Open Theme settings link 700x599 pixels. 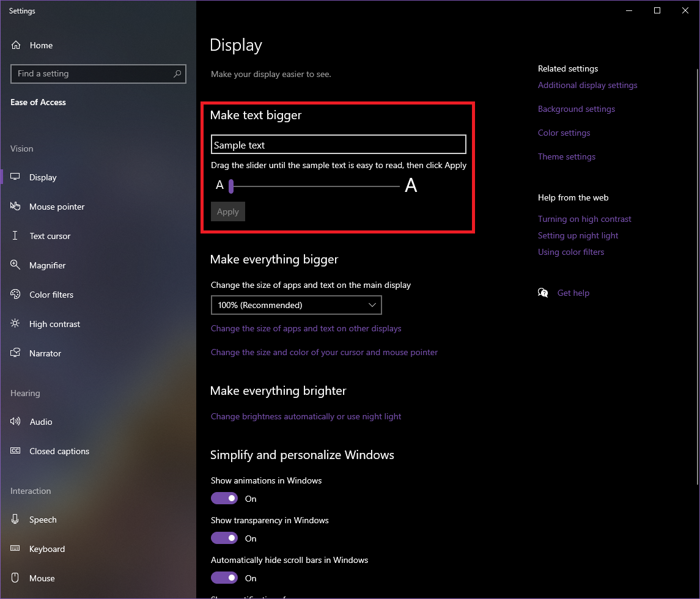point(566,156)
